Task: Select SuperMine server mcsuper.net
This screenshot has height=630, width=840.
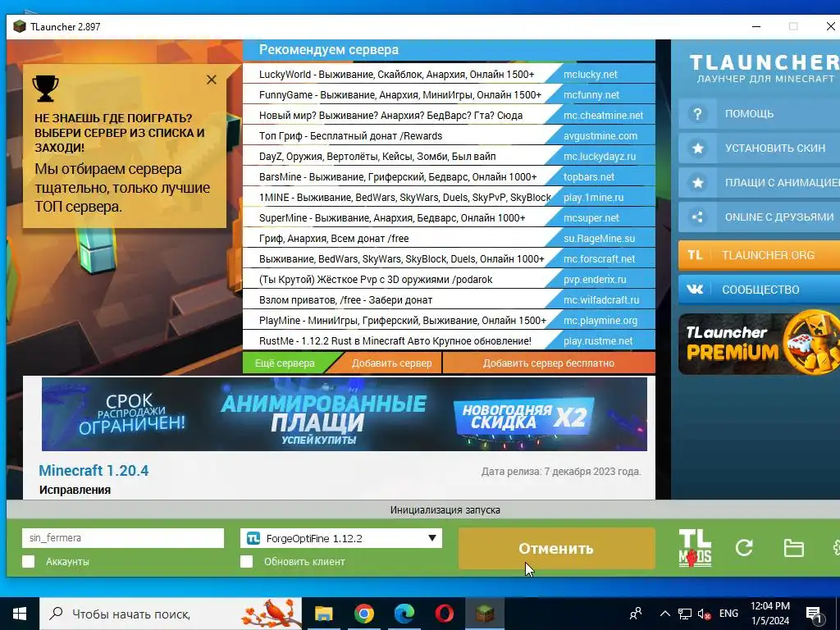Action: pyautogui.click(x=449, y=218)
